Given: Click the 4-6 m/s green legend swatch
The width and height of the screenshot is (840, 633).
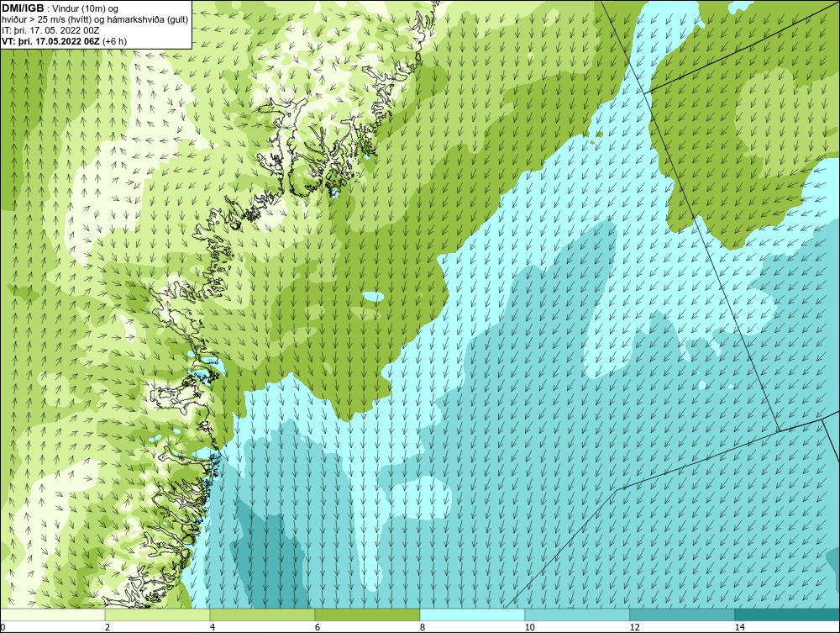Looking at the screenshot, I should click(x=262, y=615).
